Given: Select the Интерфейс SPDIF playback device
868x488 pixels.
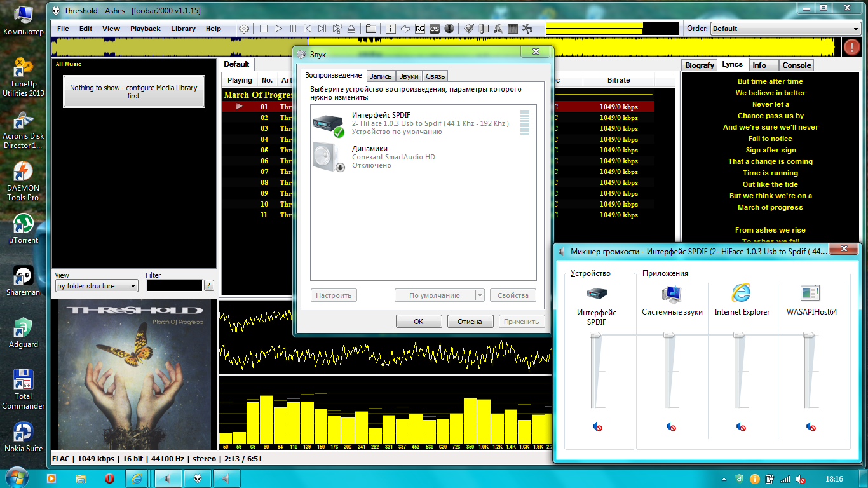Looking at the screenshot, I should [x=423, y=123].
